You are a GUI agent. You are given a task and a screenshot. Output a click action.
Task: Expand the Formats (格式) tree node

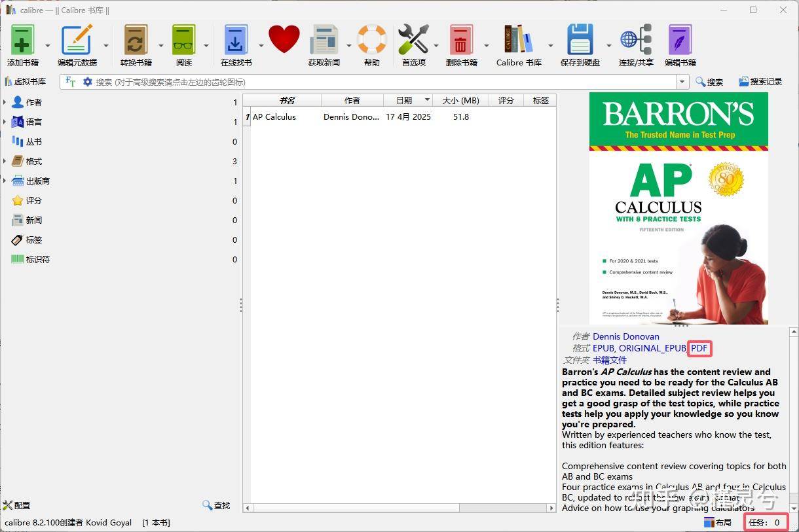(5, 161)
